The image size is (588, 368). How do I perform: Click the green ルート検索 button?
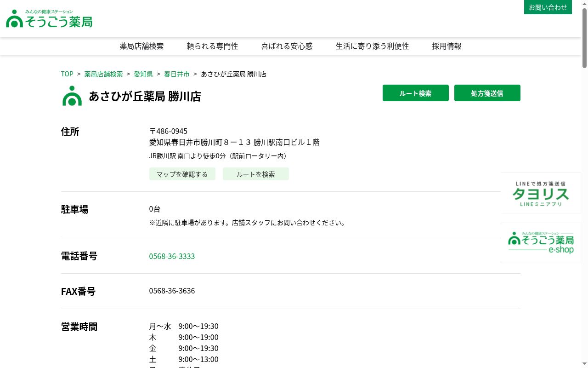[x=416, y=93]
